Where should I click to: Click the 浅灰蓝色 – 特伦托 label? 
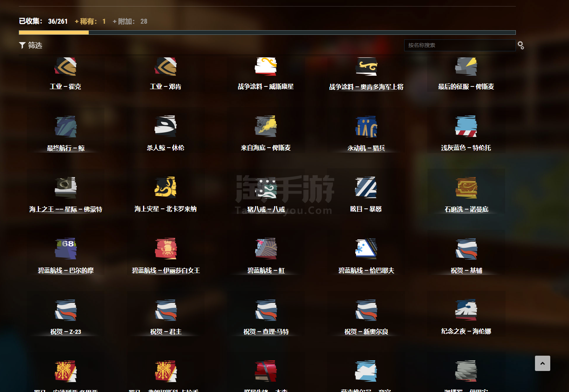coord(466,148)
